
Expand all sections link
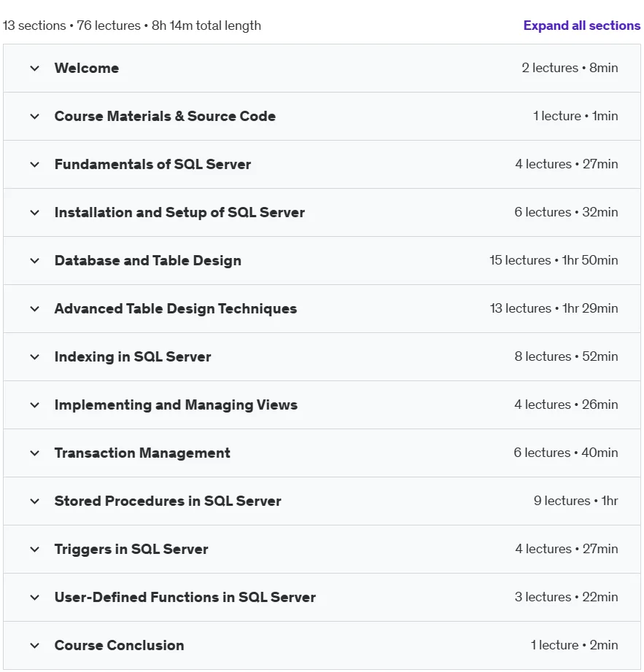581,26
